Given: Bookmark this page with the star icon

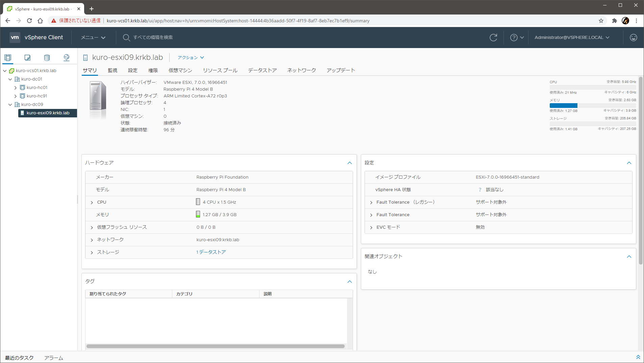Looking at the screenshot, I should 601,21.
